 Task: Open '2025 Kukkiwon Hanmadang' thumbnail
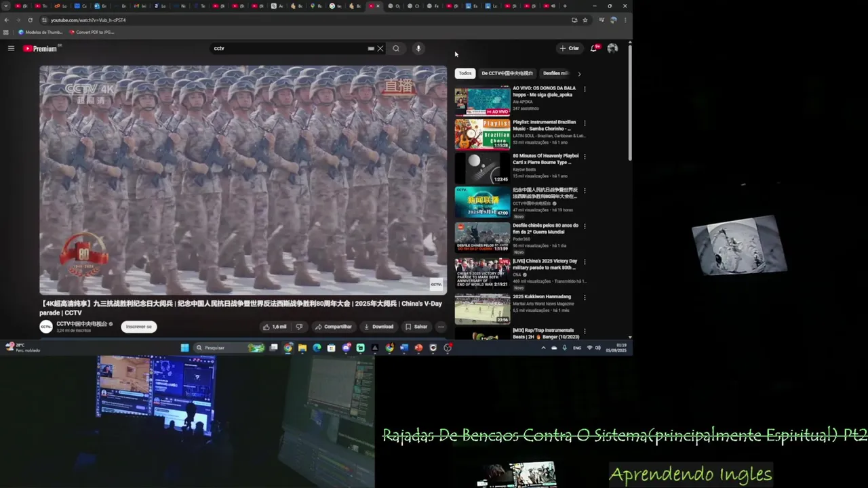click(482, 308)
